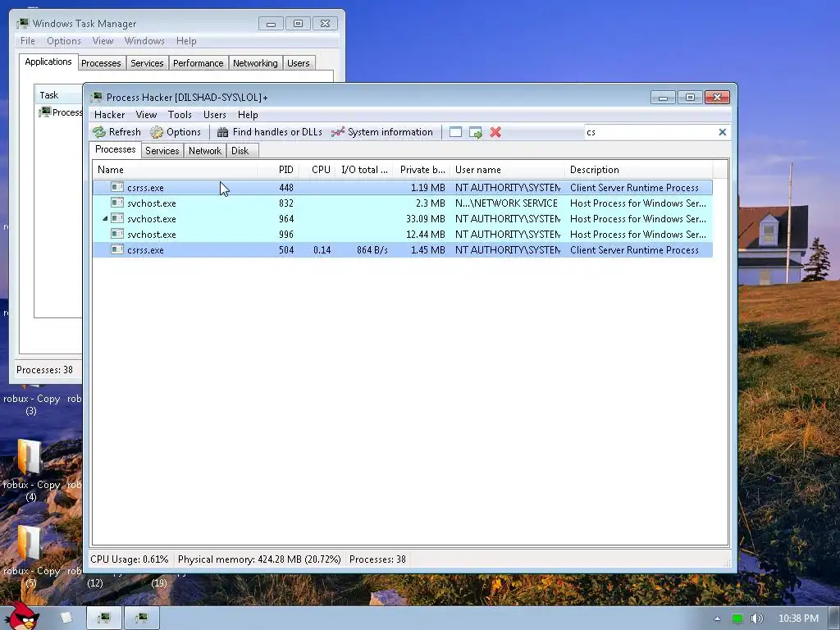Image resolution: width=840 pixels, height=630 pixels.
Task: Open System information from toolbar
Action: [x=381, y=132]
